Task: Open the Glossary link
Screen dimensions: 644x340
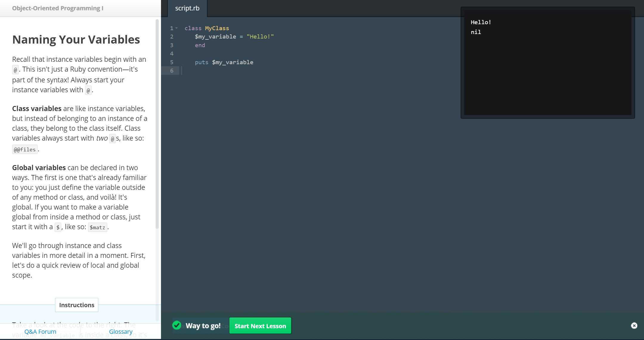Action: point(121,332)
